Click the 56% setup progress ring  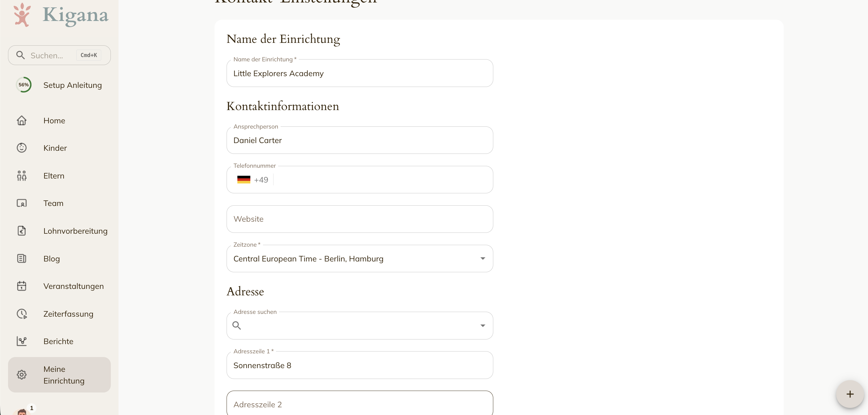click(23, 85)
